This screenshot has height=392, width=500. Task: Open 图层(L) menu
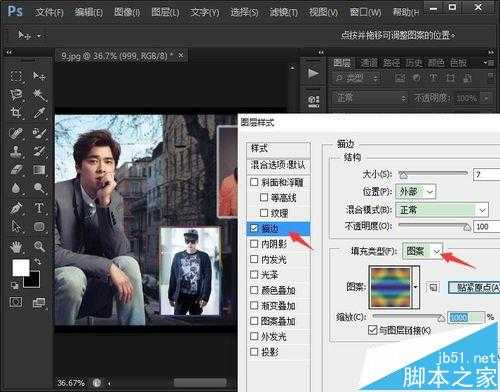[165, 12]
